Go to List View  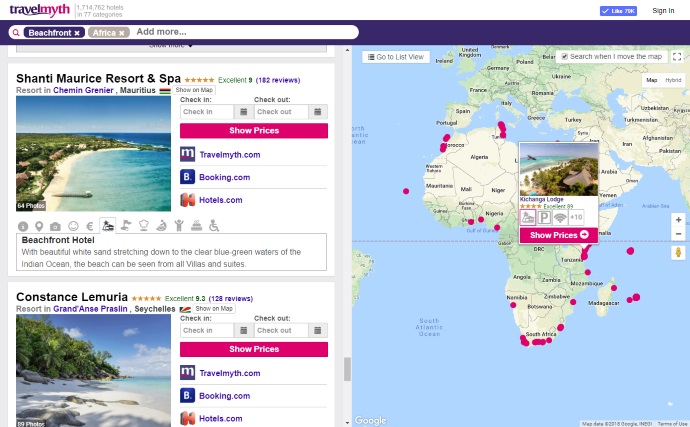coord(396,57)
